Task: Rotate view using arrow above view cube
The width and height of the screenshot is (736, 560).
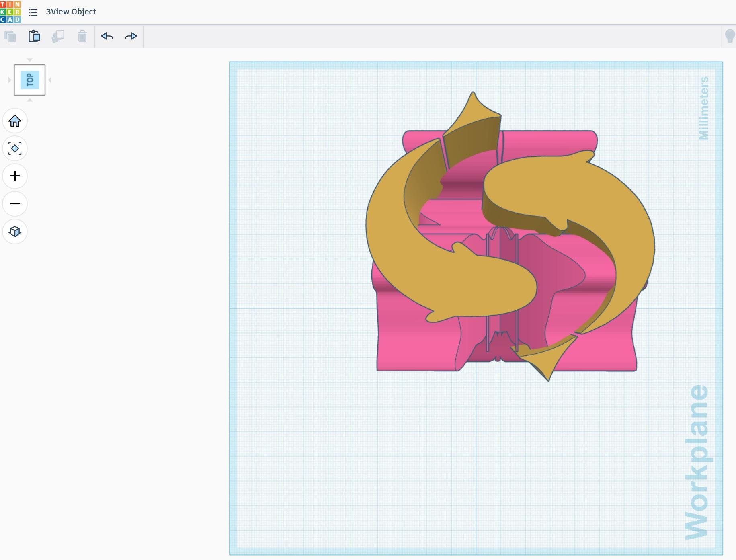Action: (x=30, y=60)
